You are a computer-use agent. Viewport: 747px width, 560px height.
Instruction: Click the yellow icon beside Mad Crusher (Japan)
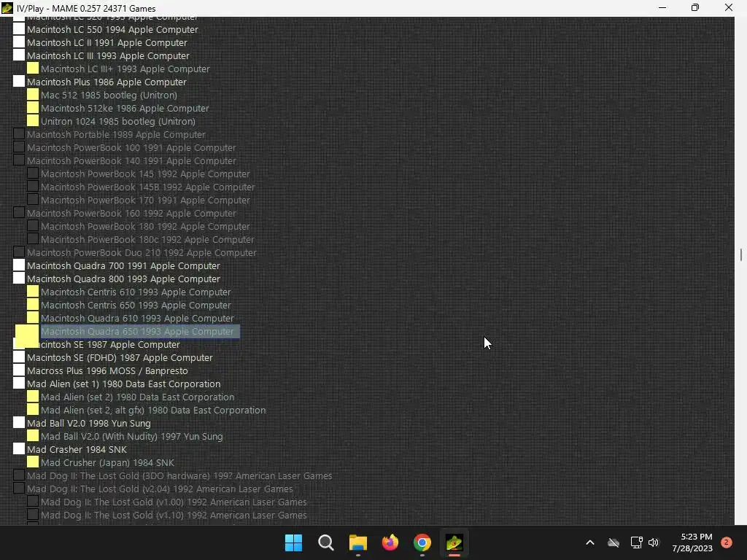pyautogui.click(x=33, y=462)
